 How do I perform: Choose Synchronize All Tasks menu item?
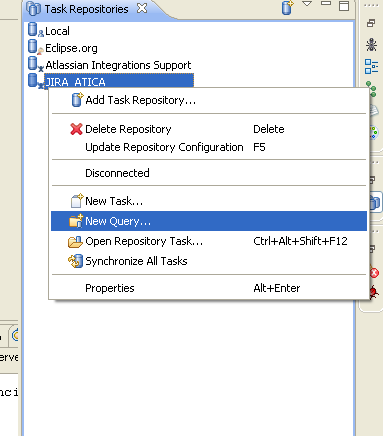click(209, 261)
